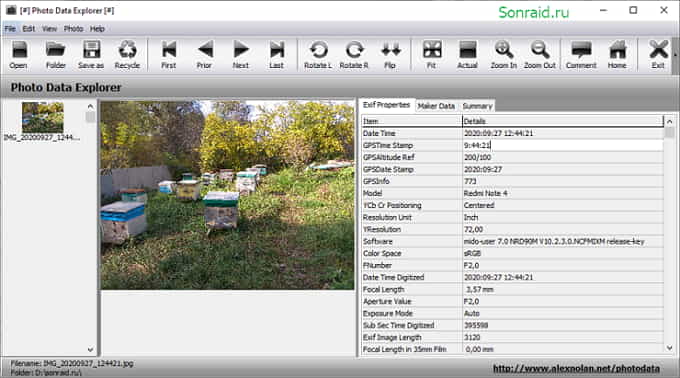Edit the GPSTime Stamp value 9:44:21
Screen dimensions: 680x378
[x=562, y=145]
